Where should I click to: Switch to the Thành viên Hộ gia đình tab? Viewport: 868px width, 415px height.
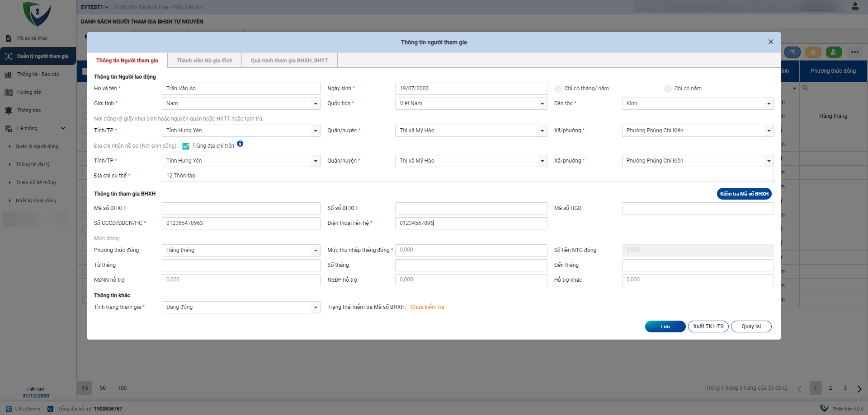point(204,61)
